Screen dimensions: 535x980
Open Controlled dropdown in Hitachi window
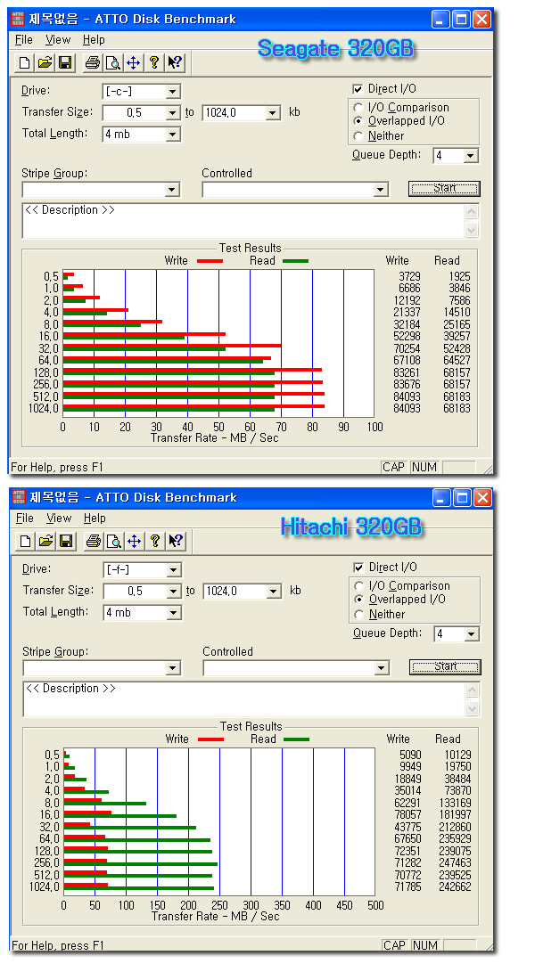[382, 668]
